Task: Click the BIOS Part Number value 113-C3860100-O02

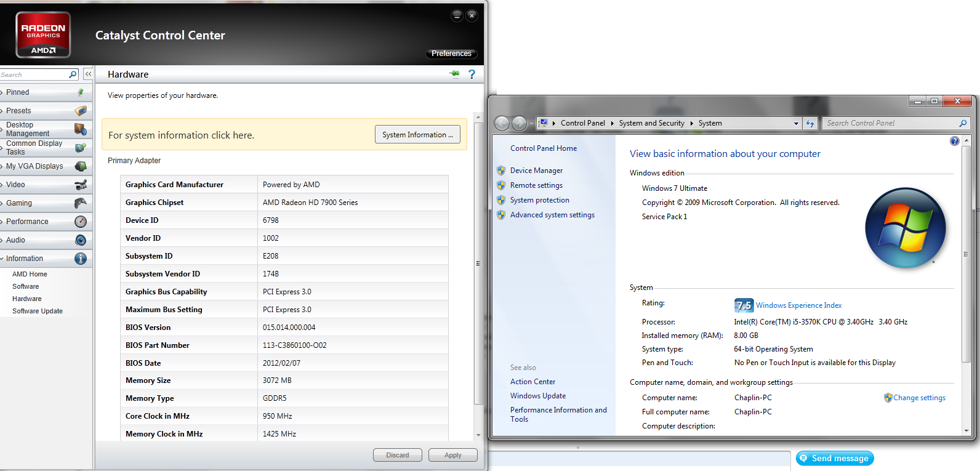Action: (295, 345)
